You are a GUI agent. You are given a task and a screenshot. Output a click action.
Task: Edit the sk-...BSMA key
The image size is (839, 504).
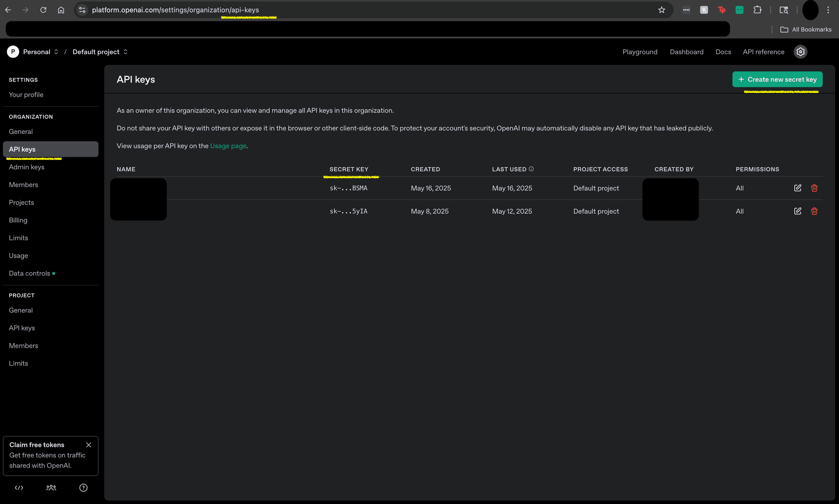tap(797, 188)
